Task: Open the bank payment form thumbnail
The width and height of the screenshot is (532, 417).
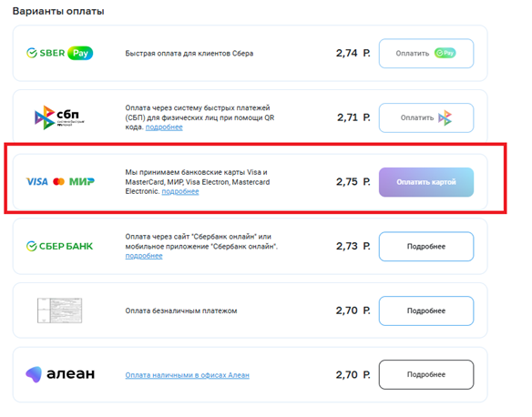Action: [60, 310]
